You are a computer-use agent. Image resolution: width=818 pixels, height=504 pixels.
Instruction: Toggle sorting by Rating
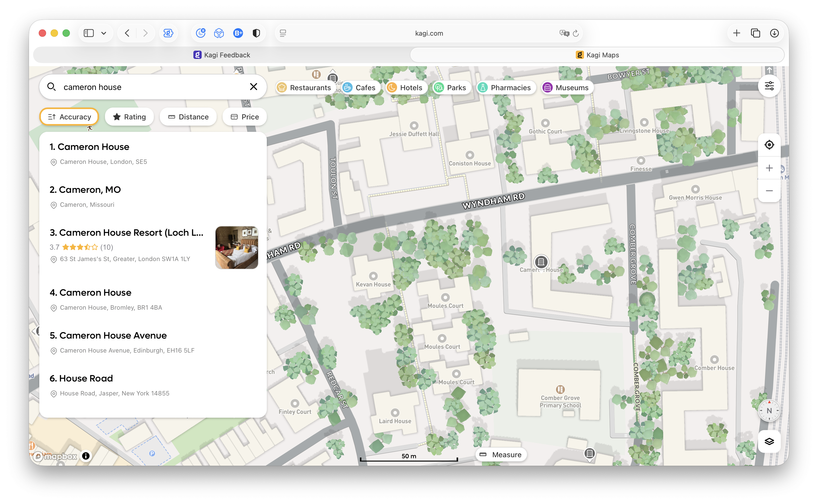coord(129,117)
